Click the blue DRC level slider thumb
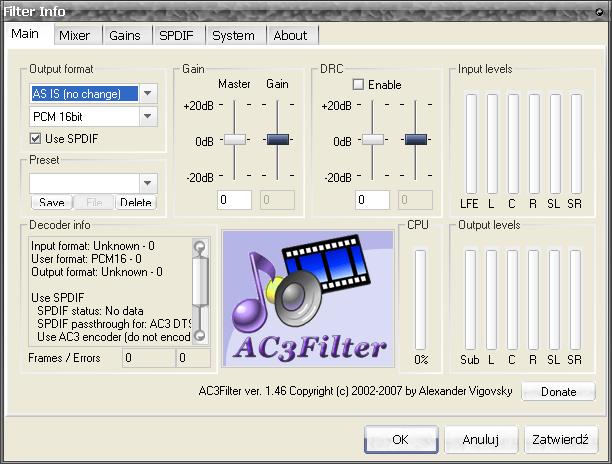The image size is (612, 464). (416, 140)
